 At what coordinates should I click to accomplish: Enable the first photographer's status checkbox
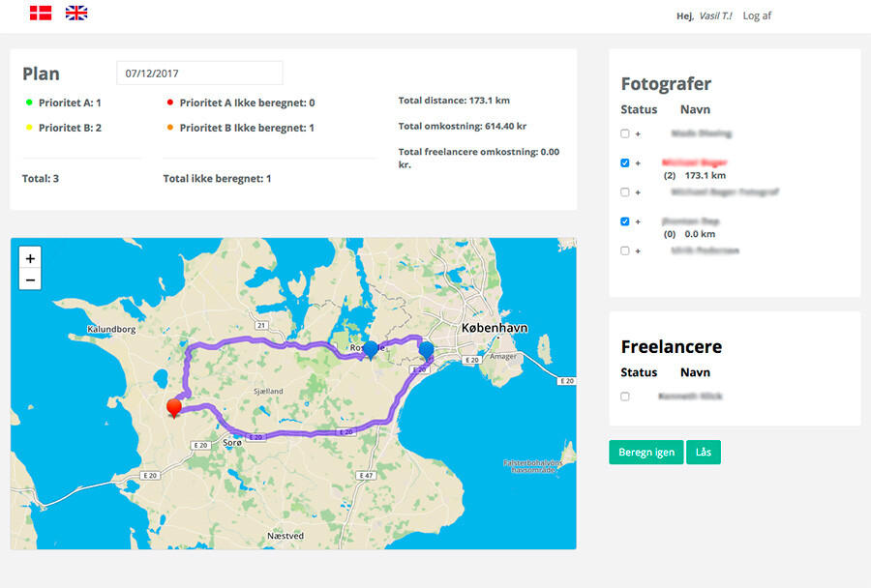[623, 133]
